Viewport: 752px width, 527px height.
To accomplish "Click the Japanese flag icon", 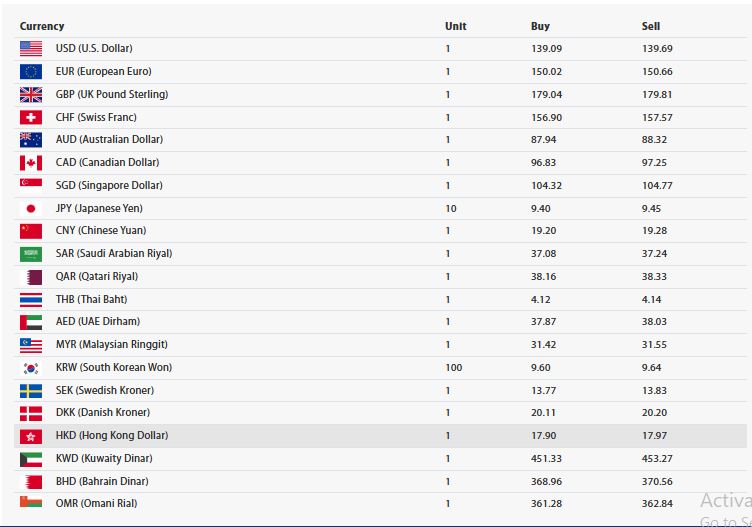I will [x=31, y=209].
